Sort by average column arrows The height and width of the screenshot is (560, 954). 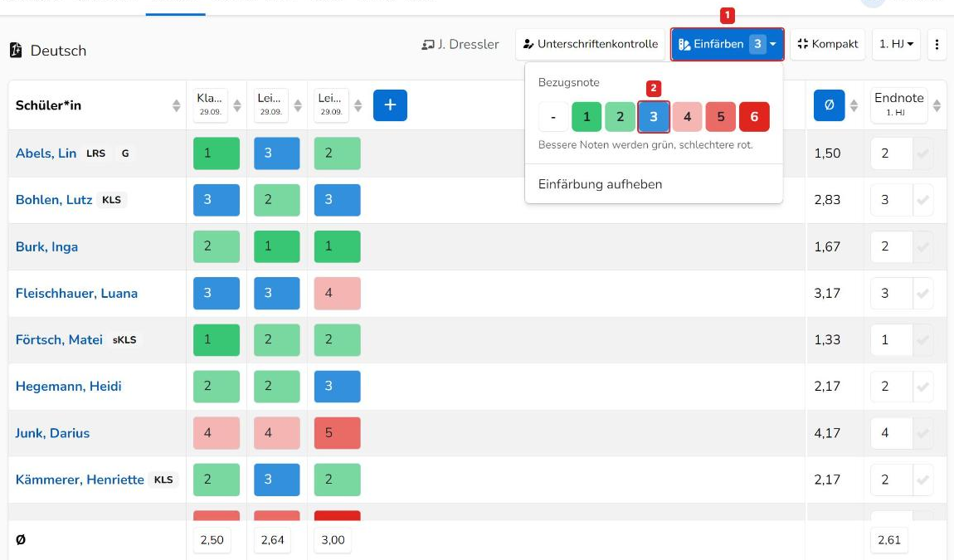[854, 105]
